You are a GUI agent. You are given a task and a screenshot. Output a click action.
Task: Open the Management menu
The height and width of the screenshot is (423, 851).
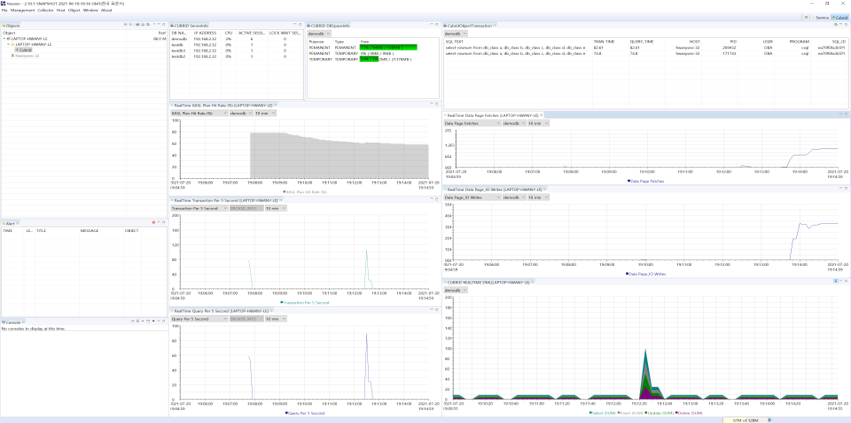click(22, 10)
